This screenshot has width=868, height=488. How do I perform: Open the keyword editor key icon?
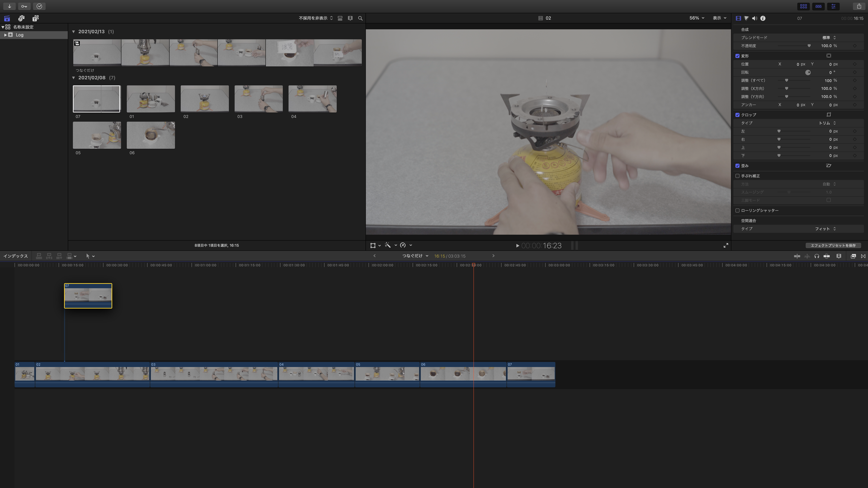24,6
